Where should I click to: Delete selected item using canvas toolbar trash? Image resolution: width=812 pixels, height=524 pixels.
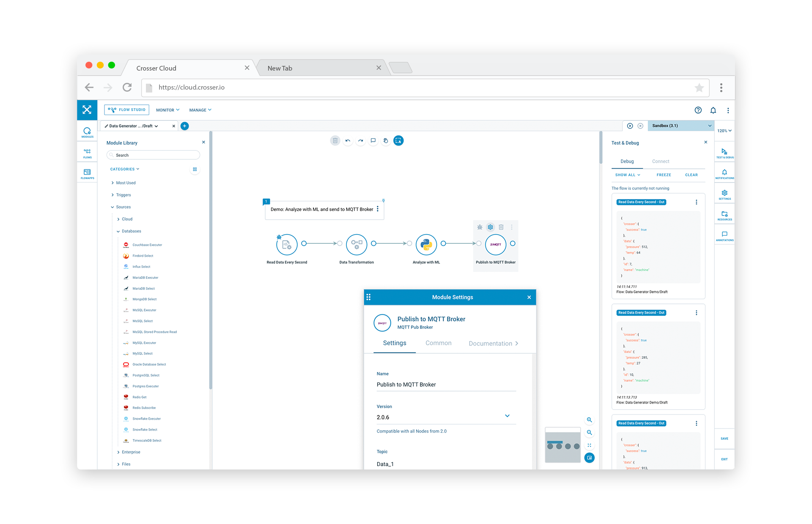click(x=335, y=141)
